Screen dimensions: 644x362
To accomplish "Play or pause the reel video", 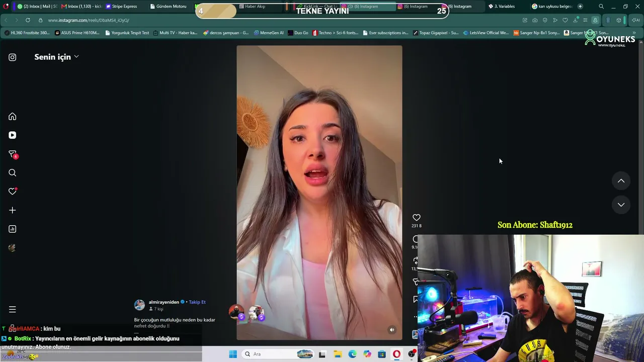I will pos(319,193).
